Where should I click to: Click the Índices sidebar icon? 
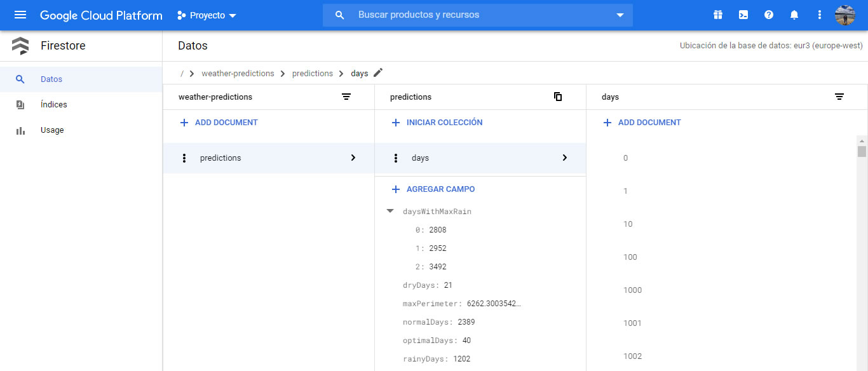coord(20,105)
